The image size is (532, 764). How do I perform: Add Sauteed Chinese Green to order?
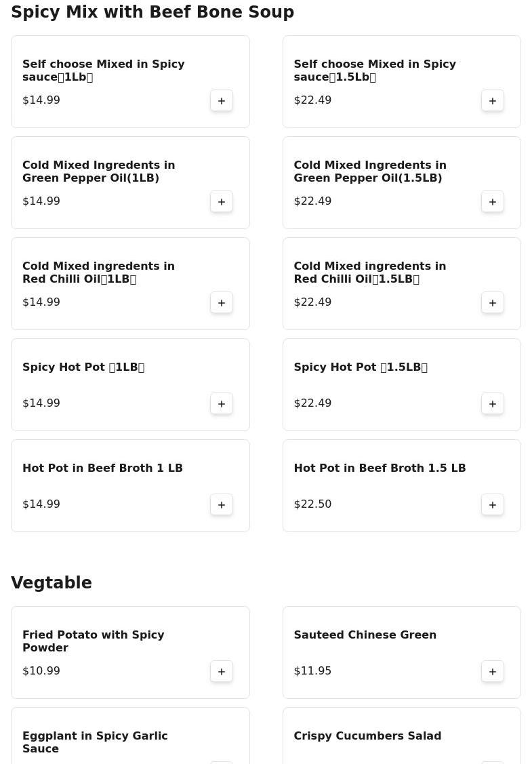point(493,671)
